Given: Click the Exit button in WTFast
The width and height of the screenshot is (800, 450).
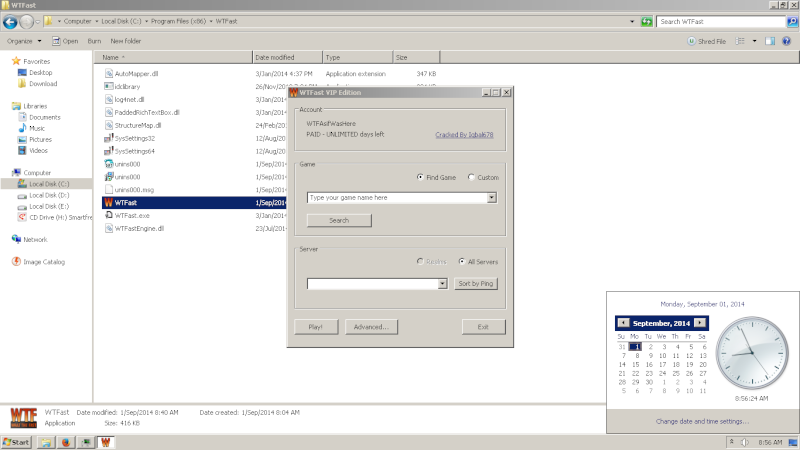Looking at the screenshot, I should point(483,327).
